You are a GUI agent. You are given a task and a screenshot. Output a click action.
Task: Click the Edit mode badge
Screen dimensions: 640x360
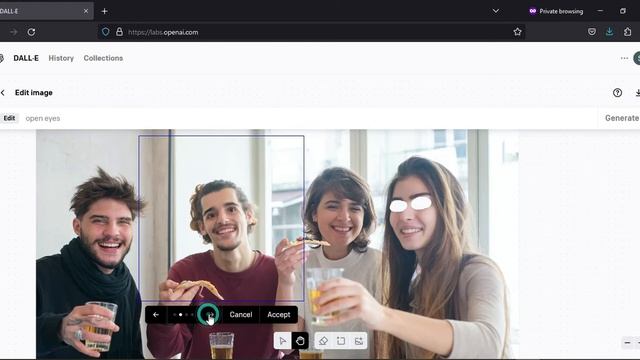coord(9,118)
